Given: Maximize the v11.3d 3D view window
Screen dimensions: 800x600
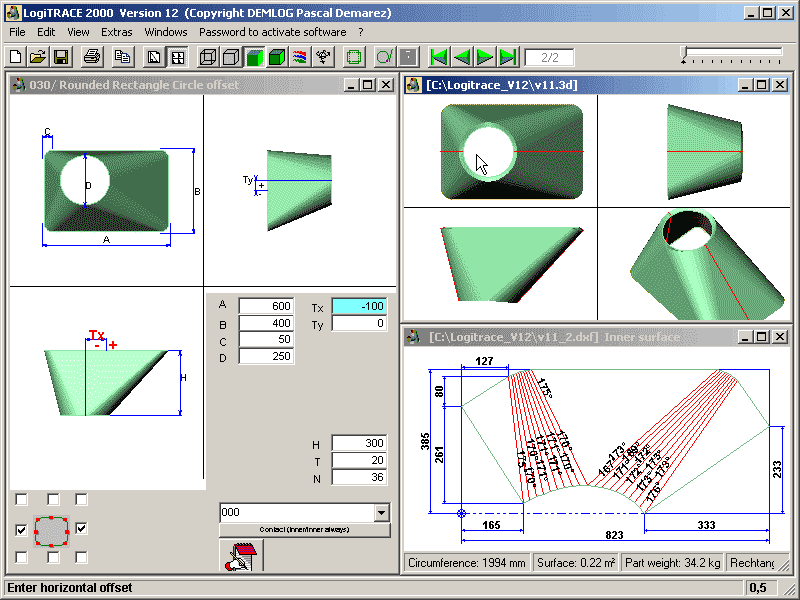Looking at the screenshot, I should click(x=761, y=85).
